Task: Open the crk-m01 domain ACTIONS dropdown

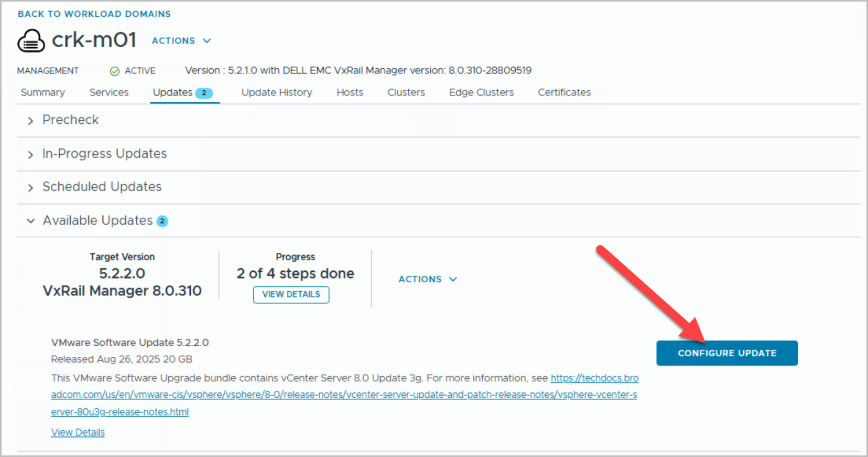Action: 181,41
